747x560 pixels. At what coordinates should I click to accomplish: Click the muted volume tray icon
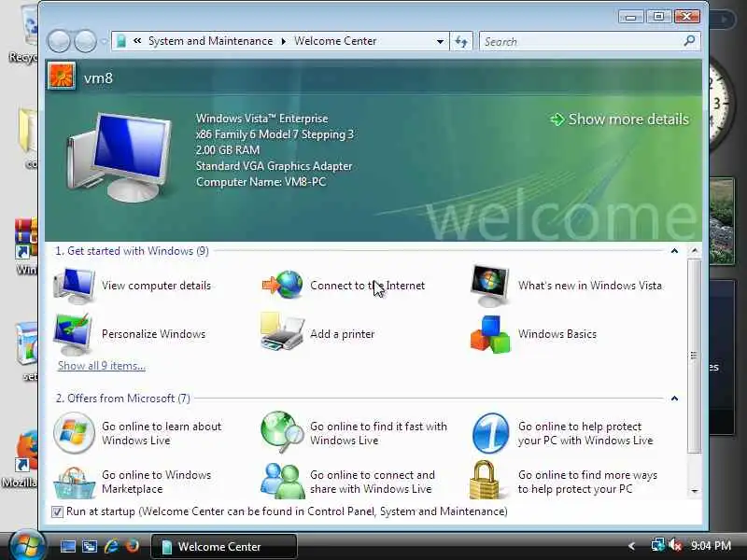tap(674, 545)
